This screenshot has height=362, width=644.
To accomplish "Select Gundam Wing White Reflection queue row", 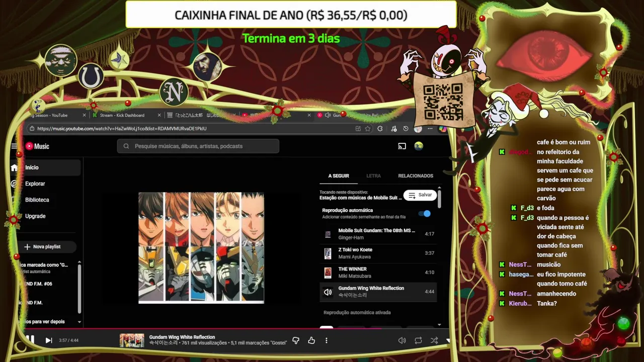I will tap(378, 292).
